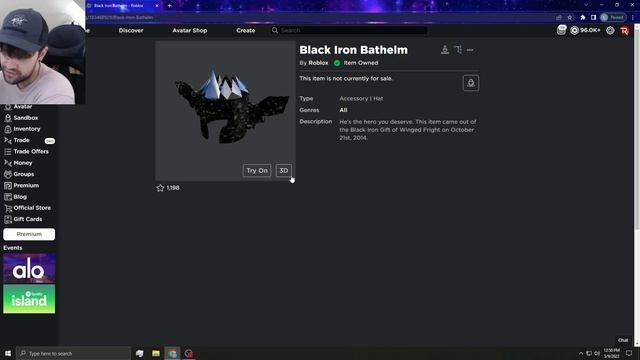
Task: Open the Create menu item
Action: (246, 30)
